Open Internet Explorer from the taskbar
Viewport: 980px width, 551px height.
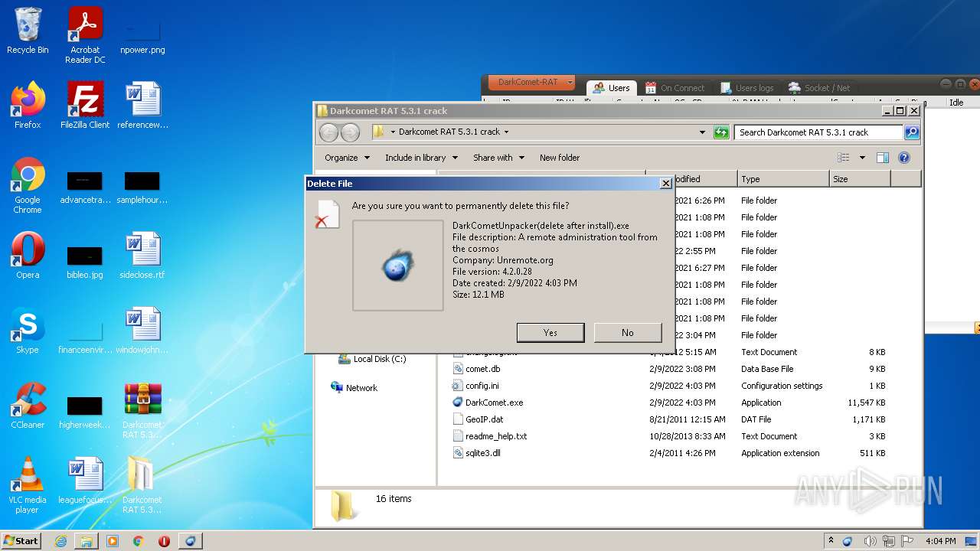tap(61, 541)
